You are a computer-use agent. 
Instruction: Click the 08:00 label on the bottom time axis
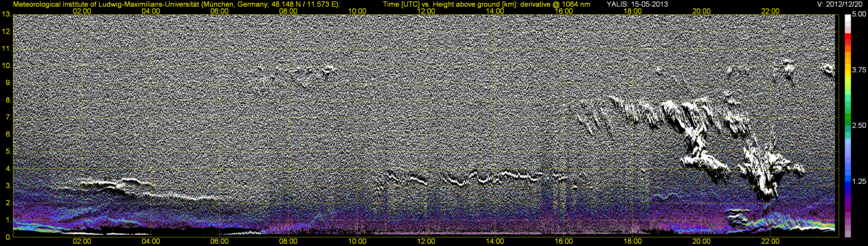coord(288,242)
